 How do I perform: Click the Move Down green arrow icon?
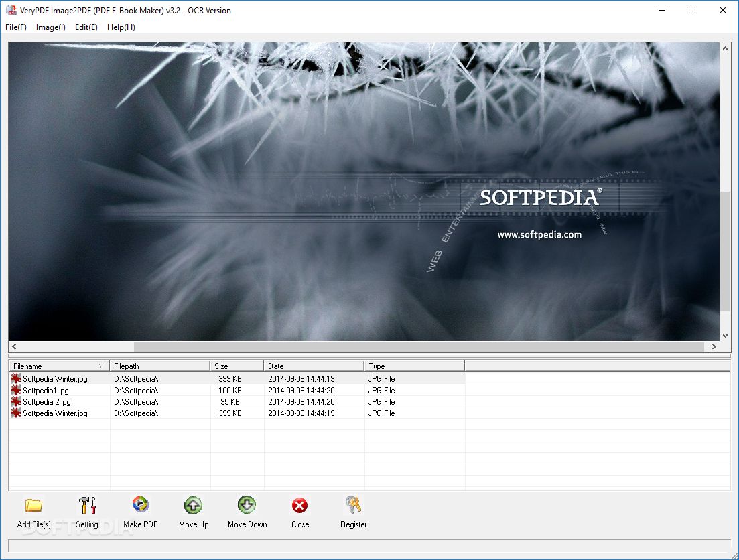[x=247, y=505]
